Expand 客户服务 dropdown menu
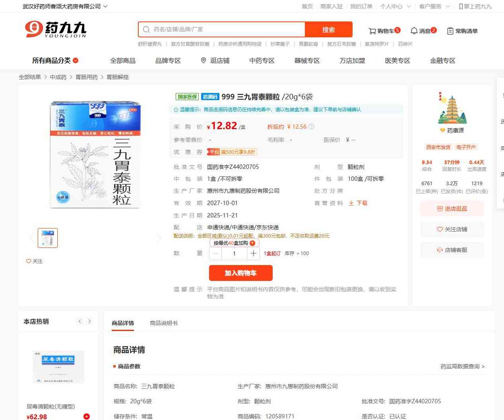The height and width of the screenshot is (420, 504). coord(434,6)
